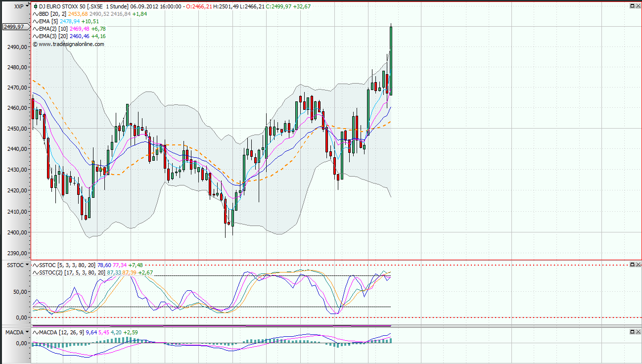Screen dimensions: 642x364
Task: Click the candlestick icon beside DJ EURO STOXX 50
Action: (x=36, y=6)
